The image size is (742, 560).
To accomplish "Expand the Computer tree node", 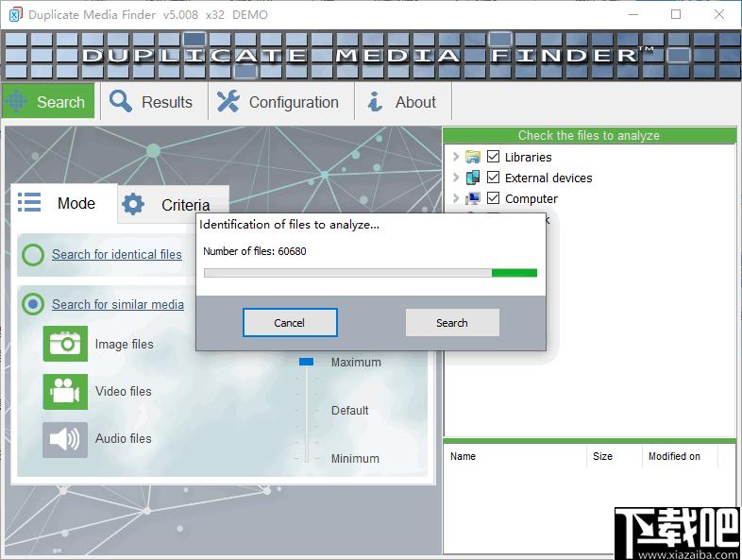I will (x=456, y=198).
